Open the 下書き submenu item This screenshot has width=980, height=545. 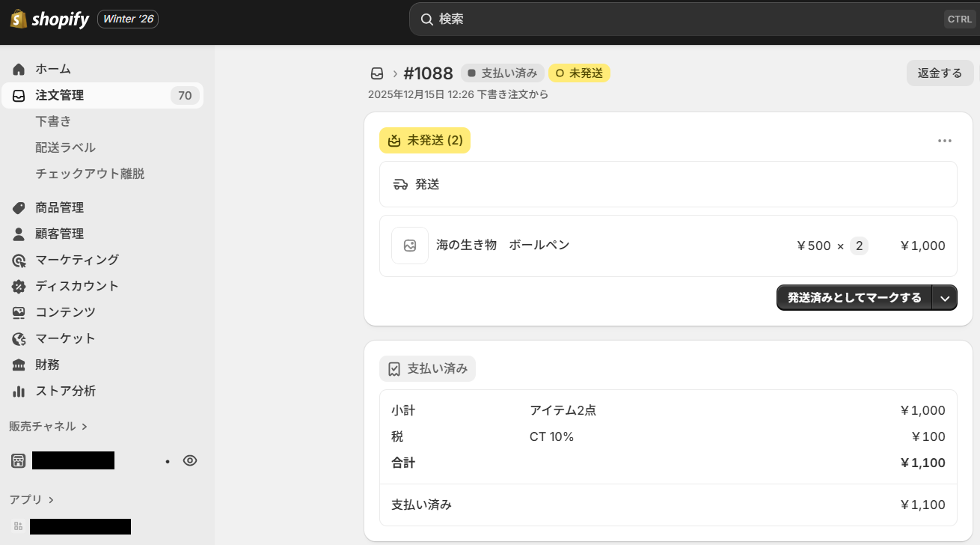click(x=53, y=121)
